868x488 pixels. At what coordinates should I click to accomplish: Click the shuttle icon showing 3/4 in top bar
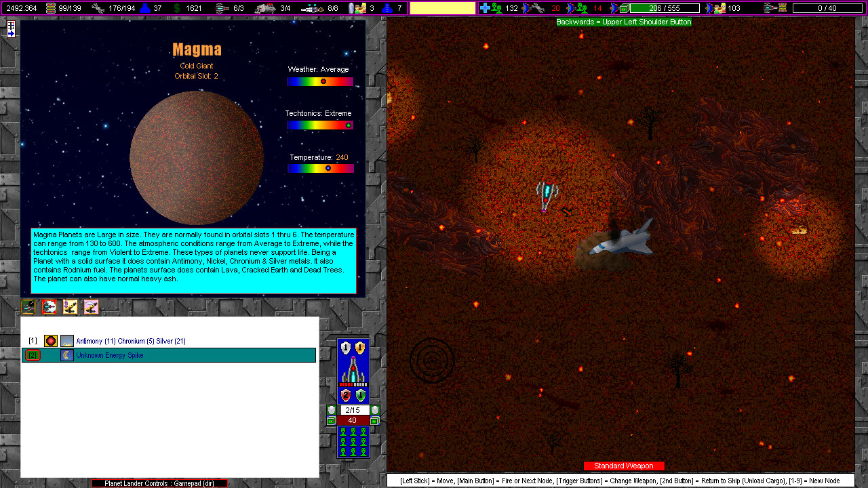tap(265, 7)
